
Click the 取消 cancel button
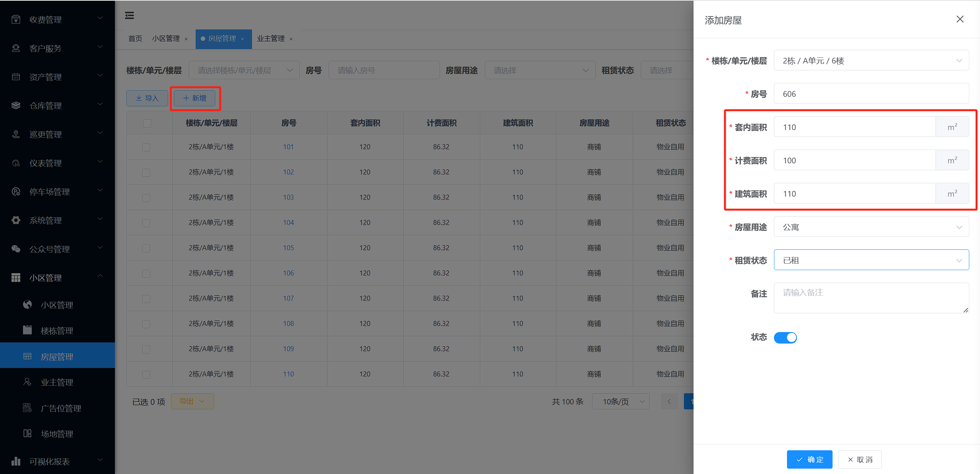coord(860,459)
